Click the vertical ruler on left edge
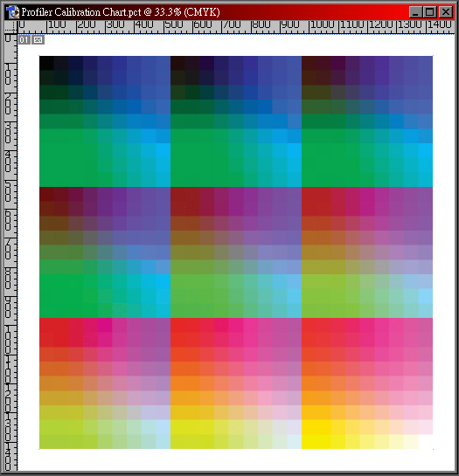 (x=10, y=252)
